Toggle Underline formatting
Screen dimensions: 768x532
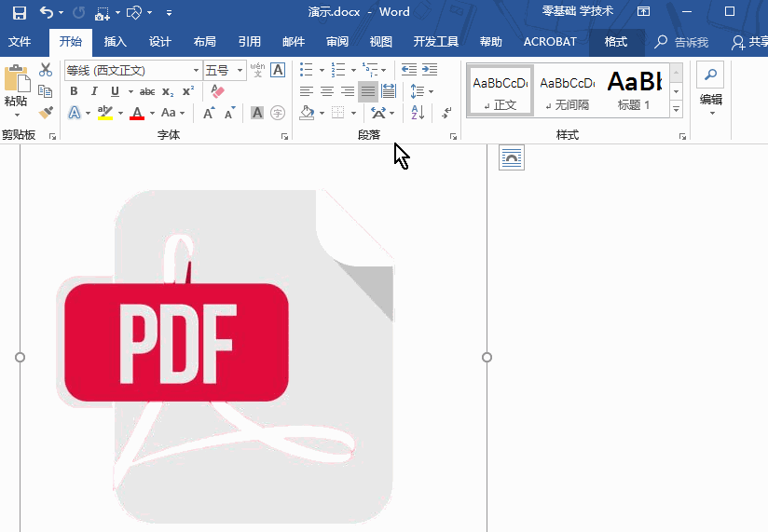(x=115, y=91)
